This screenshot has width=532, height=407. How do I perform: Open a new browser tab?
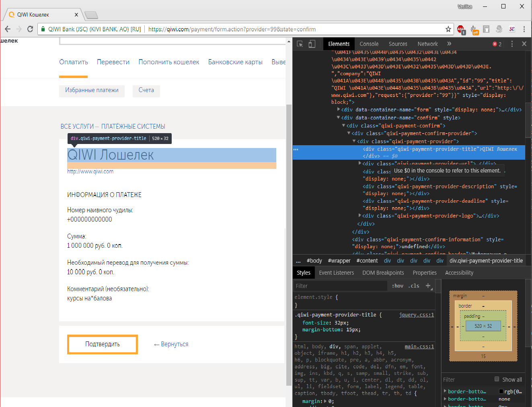click(91, 15)
